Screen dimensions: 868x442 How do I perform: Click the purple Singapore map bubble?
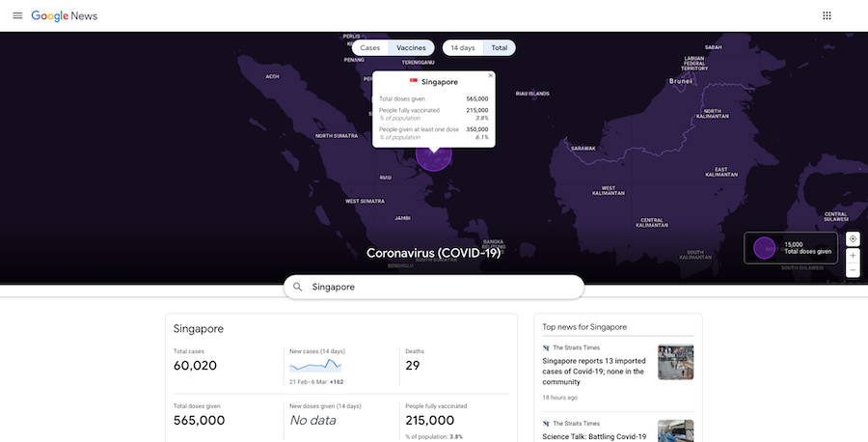click(x=434, y=157)
